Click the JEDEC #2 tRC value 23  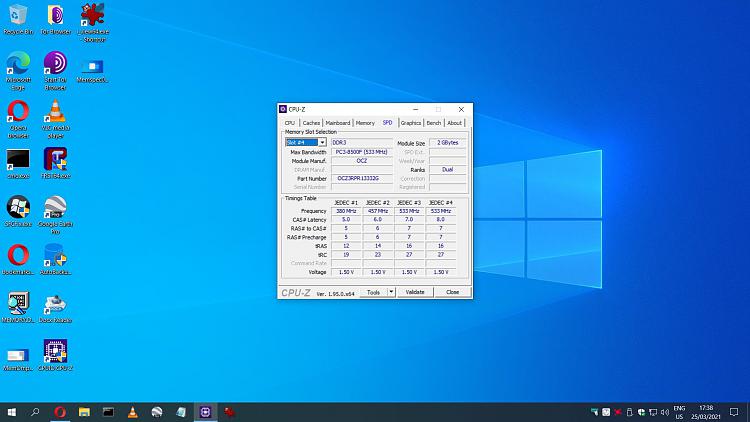pyautogui.click(x=378, y=255)
